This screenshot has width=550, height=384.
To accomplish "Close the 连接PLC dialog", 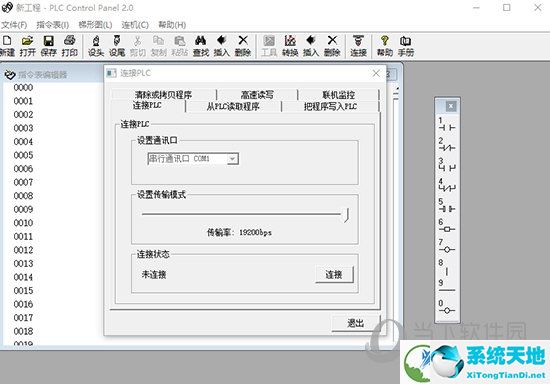I will pos(376,73).
